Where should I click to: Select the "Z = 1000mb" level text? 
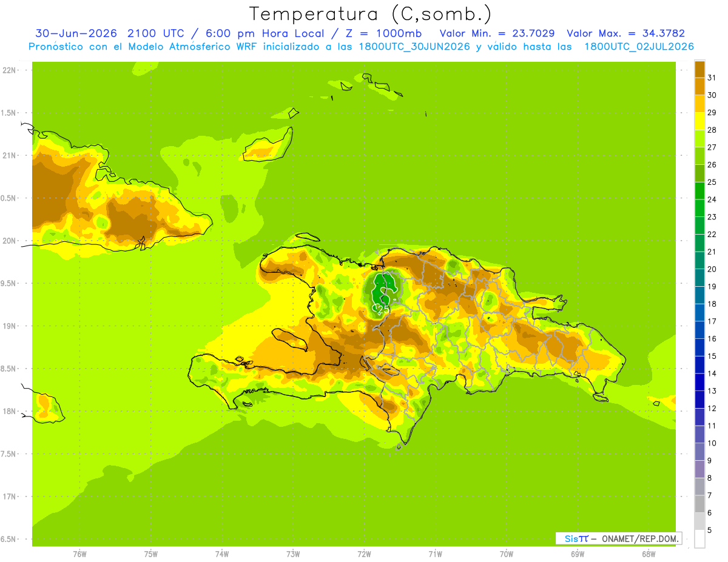382,33
